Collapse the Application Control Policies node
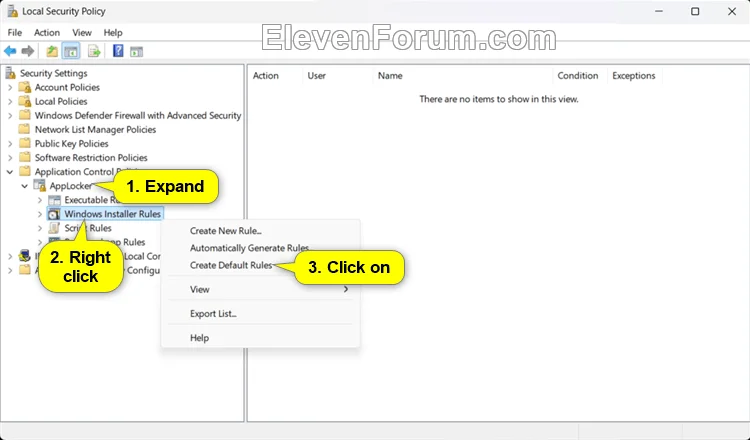The image size is (750, 440). tap(10, 172)
